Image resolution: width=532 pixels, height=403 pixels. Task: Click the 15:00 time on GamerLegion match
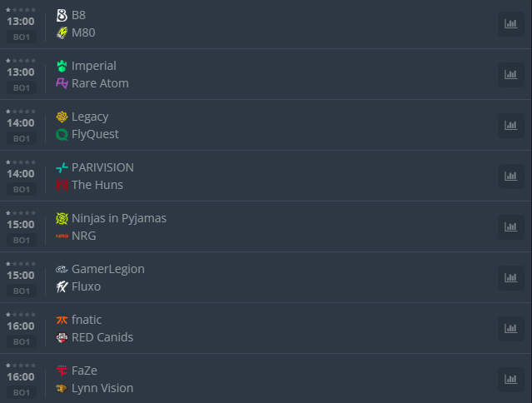coord(21,275)
